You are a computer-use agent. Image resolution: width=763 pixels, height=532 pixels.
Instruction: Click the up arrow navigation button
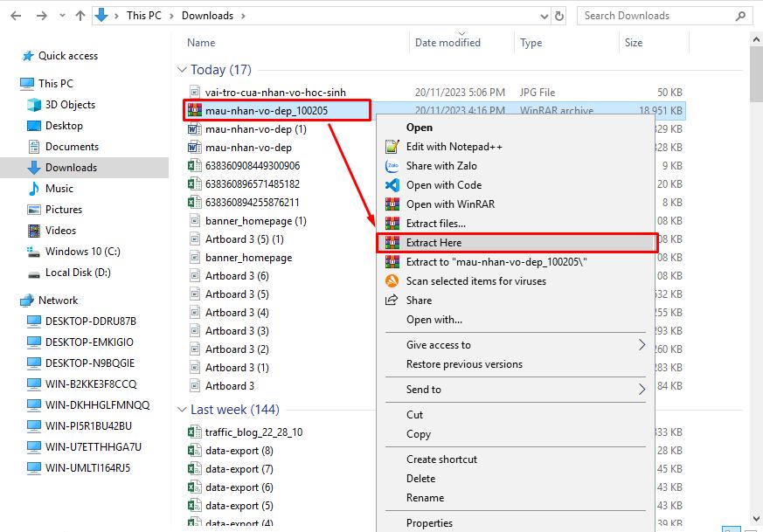pos(80,16)
